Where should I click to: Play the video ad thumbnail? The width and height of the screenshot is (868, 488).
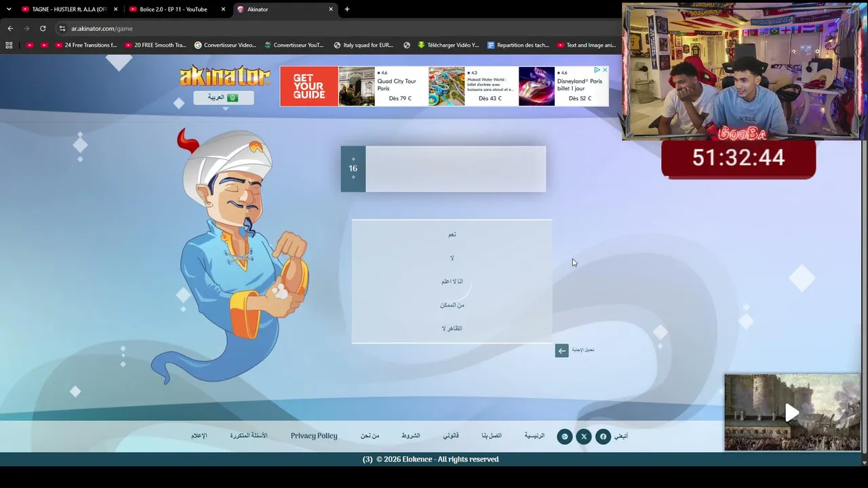[792, 412]
